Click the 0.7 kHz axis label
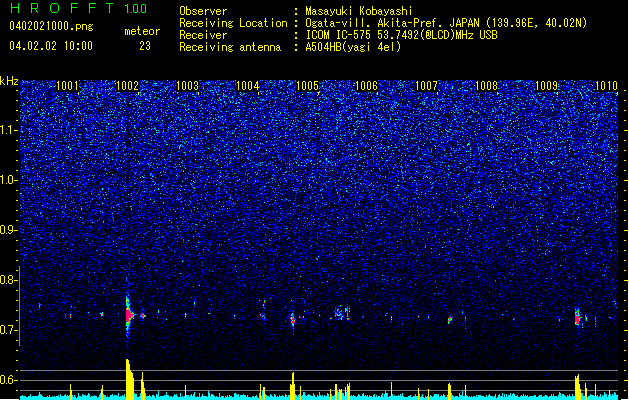 [x=9, y=330]
